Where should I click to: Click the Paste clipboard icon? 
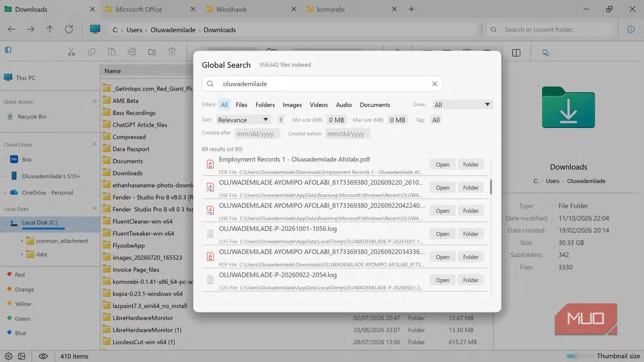[112, 52]
